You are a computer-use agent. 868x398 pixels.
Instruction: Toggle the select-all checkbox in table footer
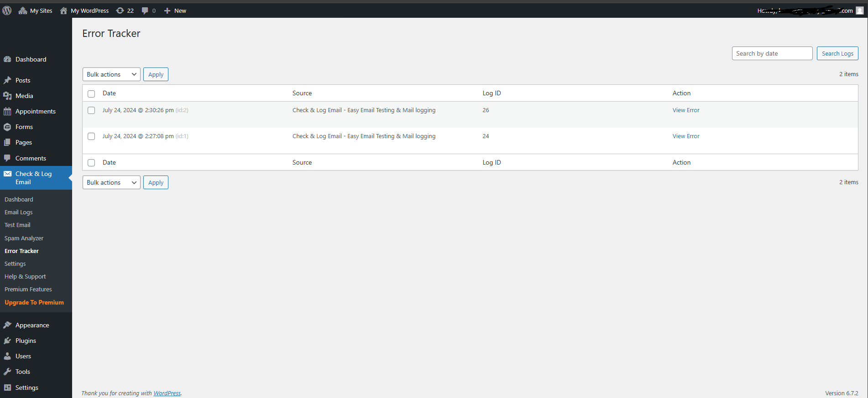pos(91,163)
